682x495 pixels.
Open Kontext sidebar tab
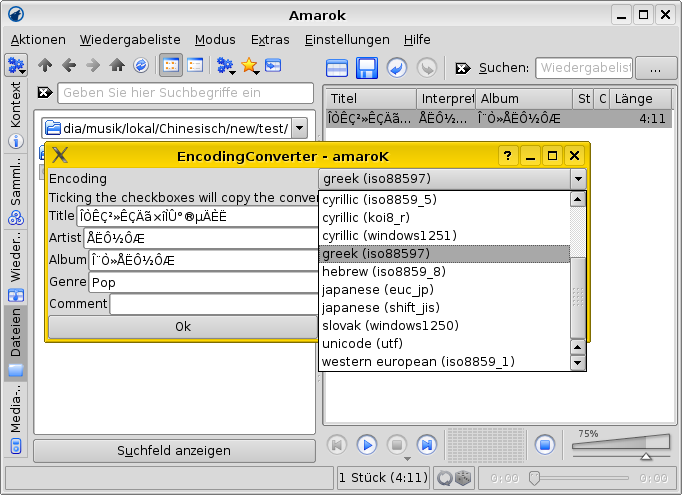(16, 115)
